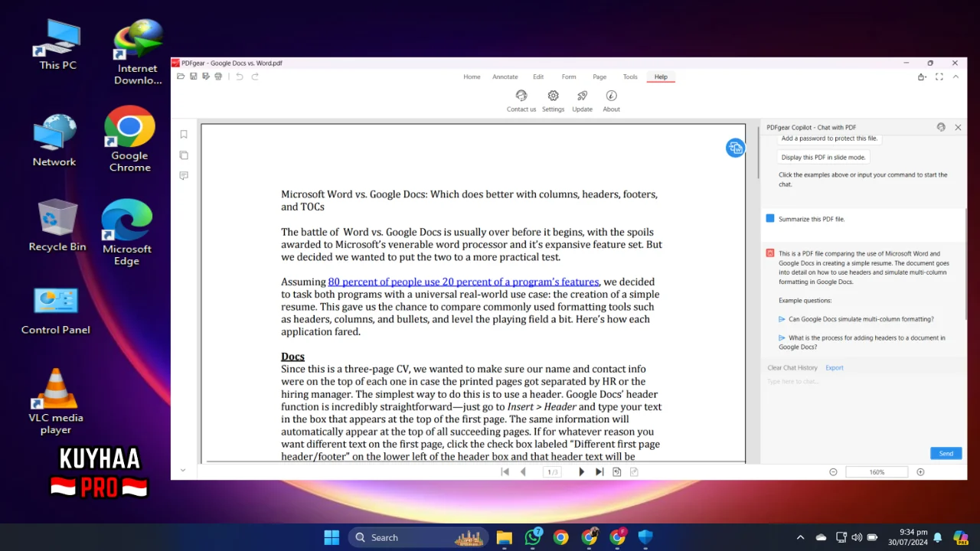Redo the last action
The image size is (980, 551).
pos(255,77)
